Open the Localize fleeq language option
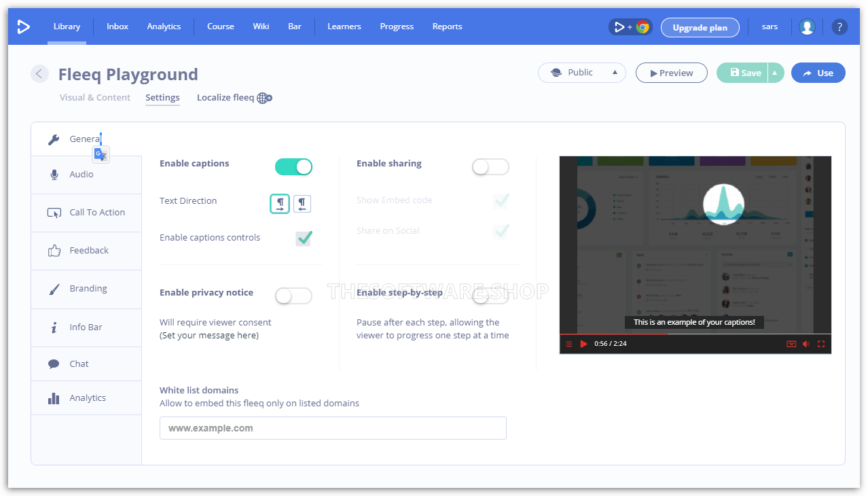Screen dimensions: 868x496 (234, 98)
